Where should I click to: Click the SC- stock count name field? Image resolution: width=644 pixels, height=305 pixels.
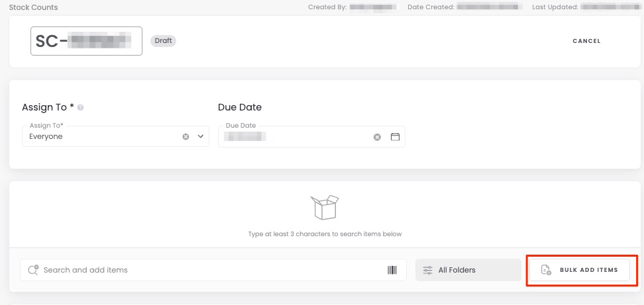[x=86, y=41]
